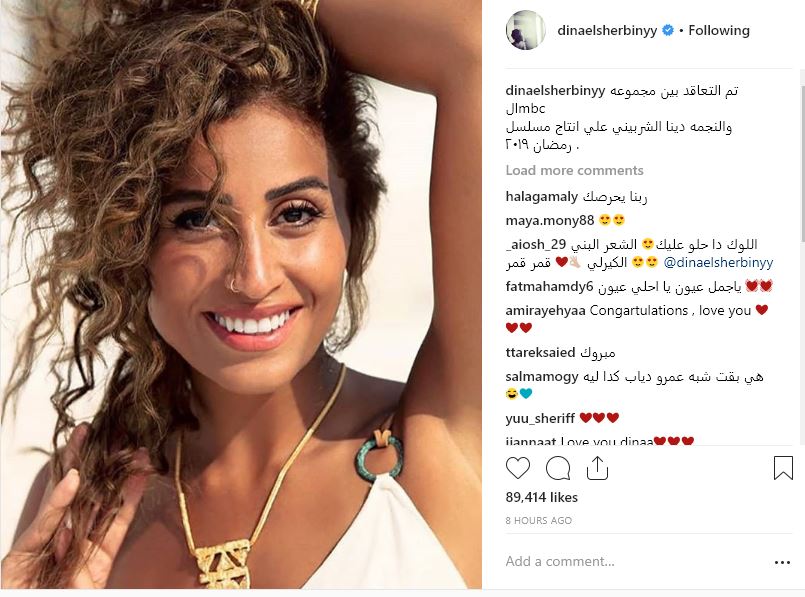
Task: Open maya.mony88's profile
Action: (x=549, y=221)
